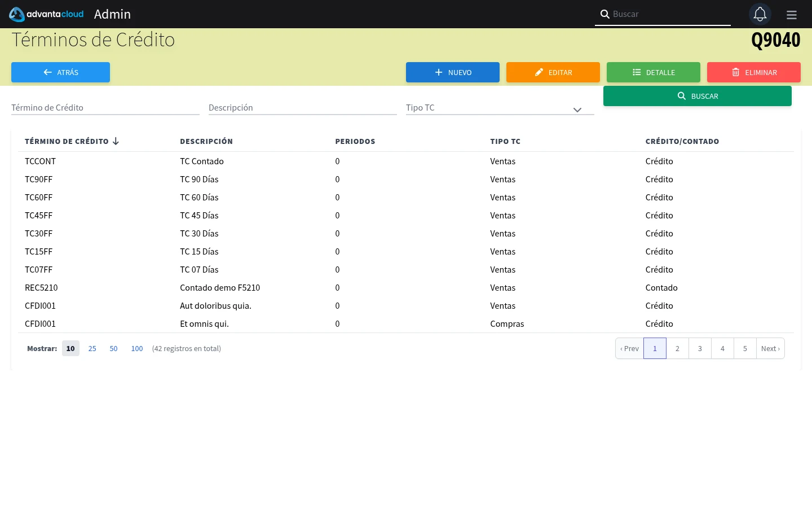Select the TC90FF row
812x508 pixels.
click(x=406, y=179)
